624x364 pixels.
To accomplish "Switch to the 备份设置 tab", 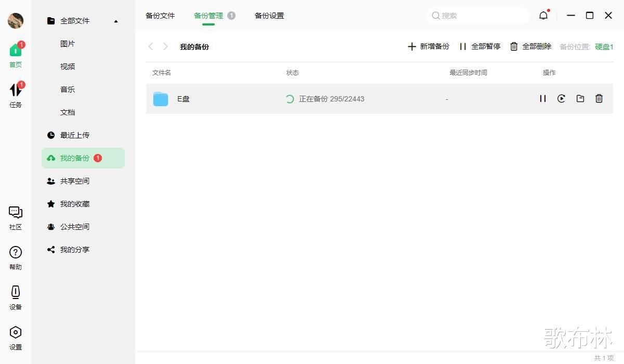I will (x=269, y=16).
